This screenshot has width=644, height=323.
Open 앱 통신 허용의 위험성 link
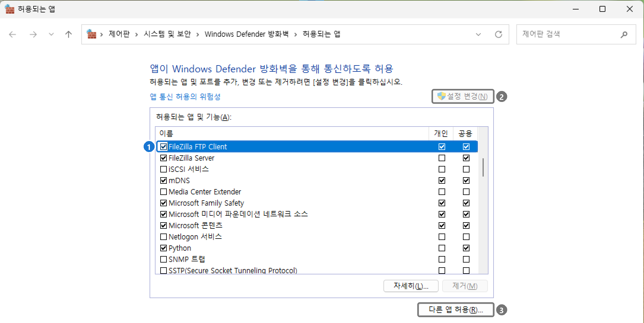185,97
